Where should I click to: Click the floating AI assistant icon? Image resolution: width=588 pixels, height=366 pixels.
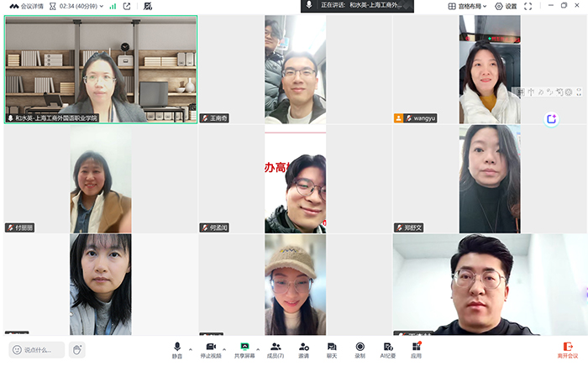click(552, 119)
